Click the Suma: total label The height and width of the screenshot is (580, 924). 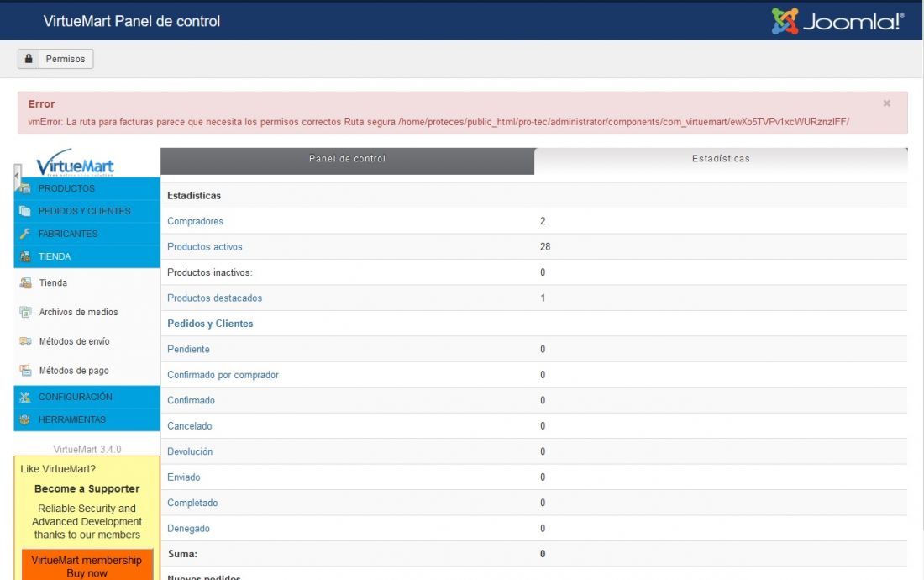182,554
